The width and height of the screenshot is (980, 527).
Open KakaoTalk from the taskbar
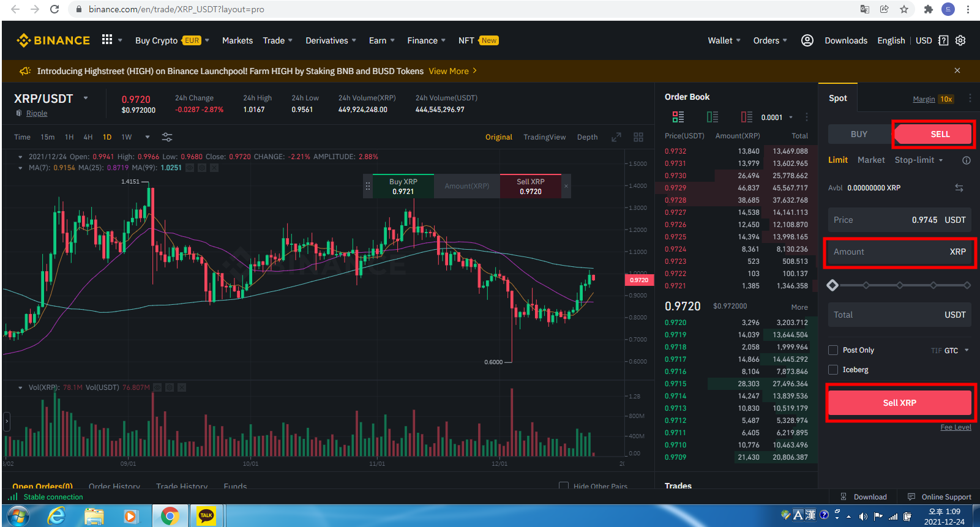(206, 516)
